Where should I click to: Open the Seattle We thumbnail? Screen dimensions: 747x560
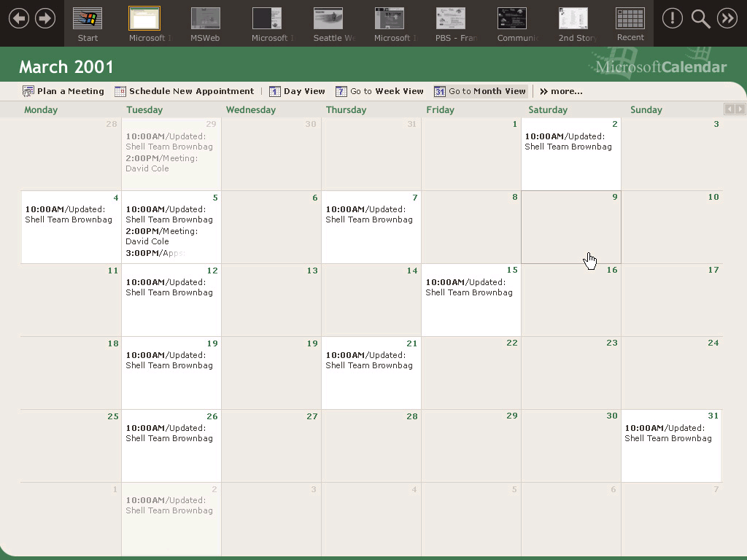(328, 24)
